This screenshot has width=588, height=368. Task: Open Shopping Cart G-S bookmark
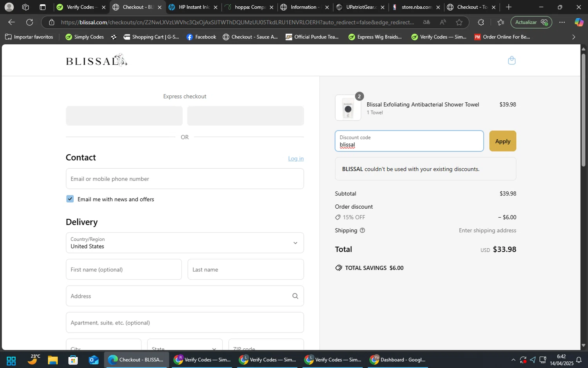pos(151,37)
